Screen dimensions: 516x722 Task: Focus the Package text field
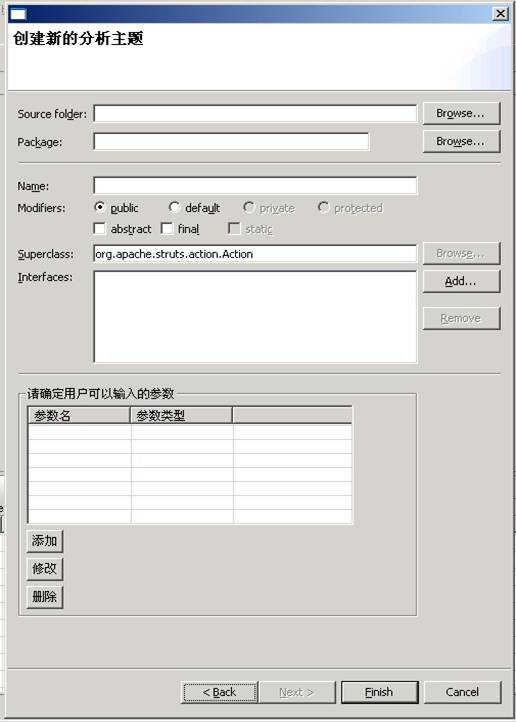231,141
